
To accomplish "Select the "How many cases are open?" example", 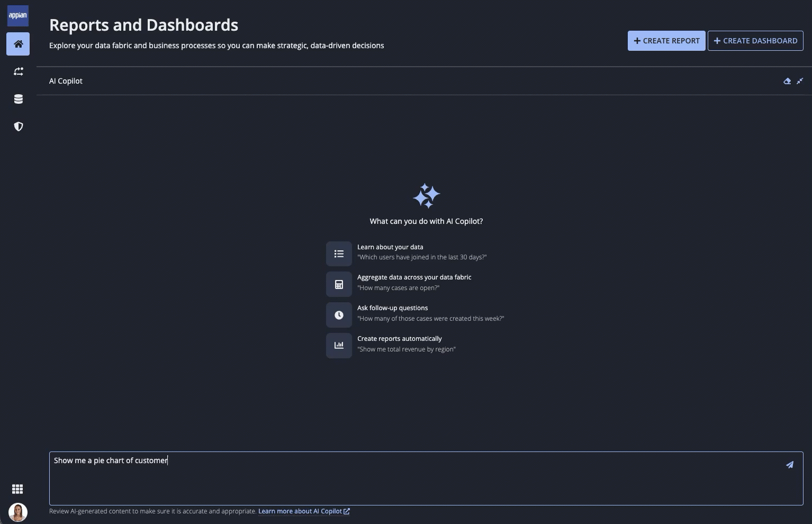I will (x=398, y=288).
